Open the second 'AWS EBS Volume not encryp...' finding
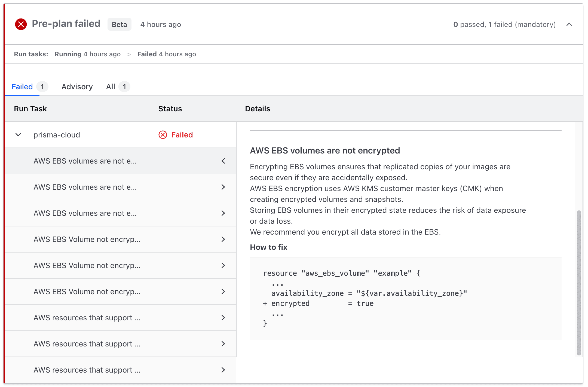The image size is (588, 387). [223, 265]
